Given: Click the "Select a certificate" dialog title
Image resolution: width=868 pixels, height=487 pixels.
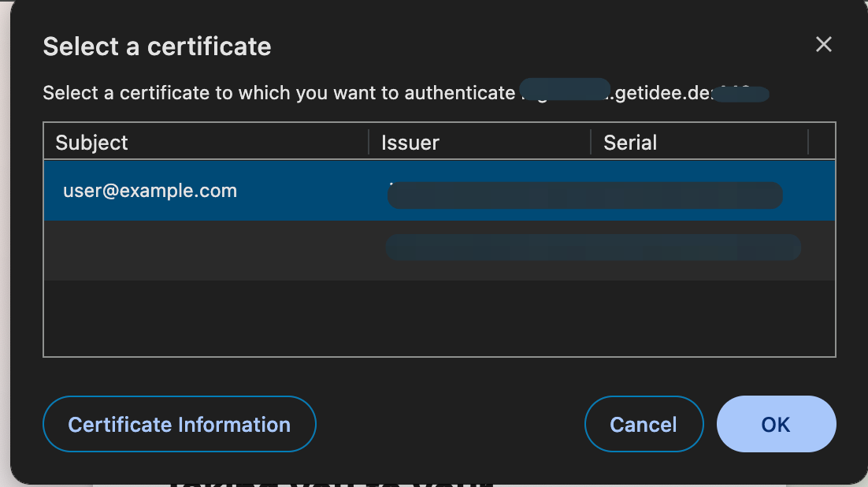Looking at the screenshot, I should [x=157, y=46].
